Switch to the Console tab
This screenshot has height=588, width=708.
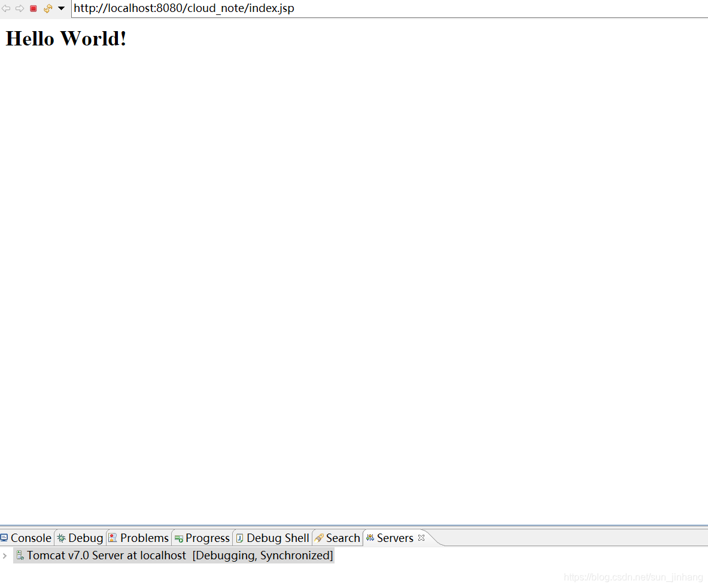(26, 538)
